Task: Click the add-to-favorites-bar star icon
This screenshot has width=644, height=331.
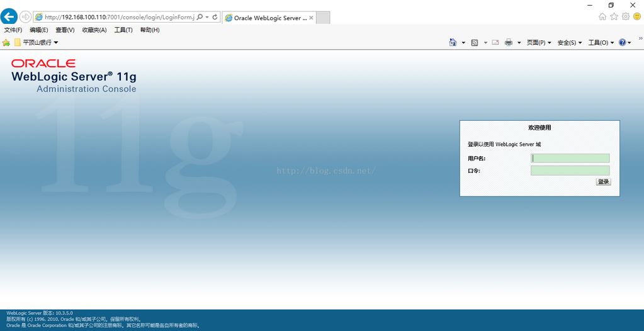Action: [x=6, y=42]
